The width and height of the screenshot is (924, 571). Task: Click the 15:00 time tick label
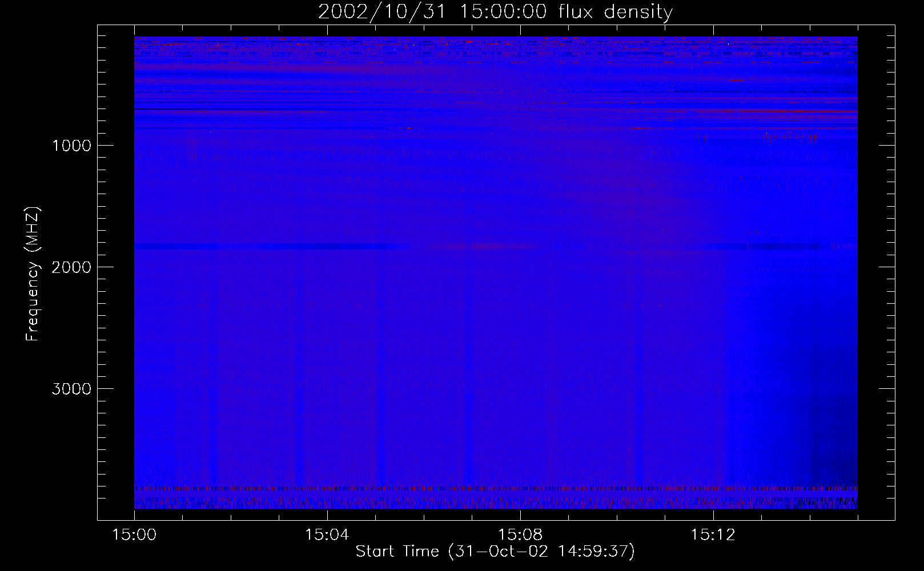(x=134, y=535)
